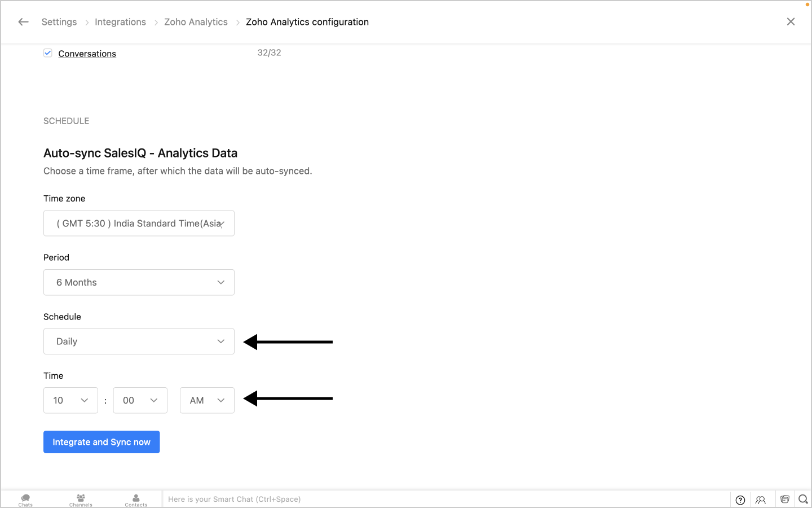Click the back arrow icon
Screen dimensions: 812x508
23,22
